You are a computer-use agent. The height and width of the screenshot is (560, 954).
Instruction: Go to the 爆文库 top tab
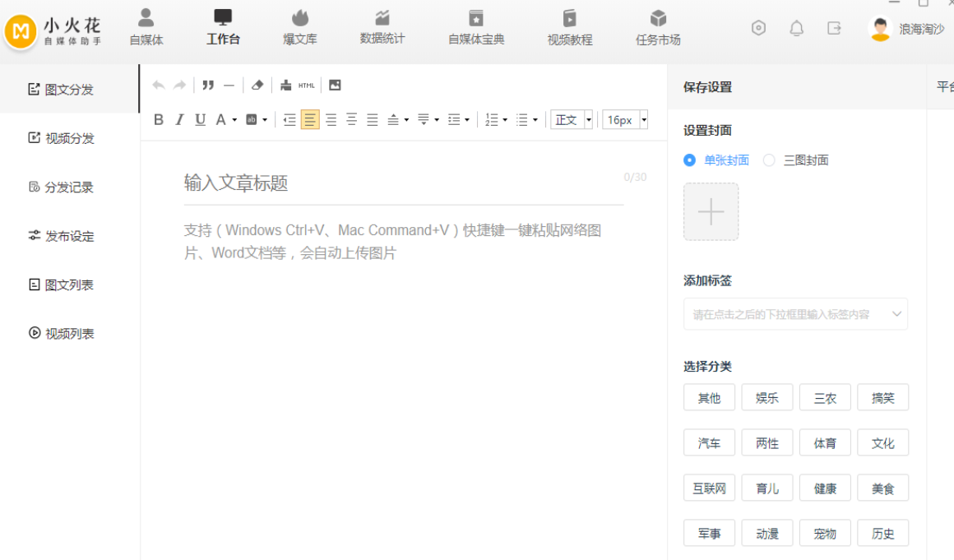(x=300, y=27)
